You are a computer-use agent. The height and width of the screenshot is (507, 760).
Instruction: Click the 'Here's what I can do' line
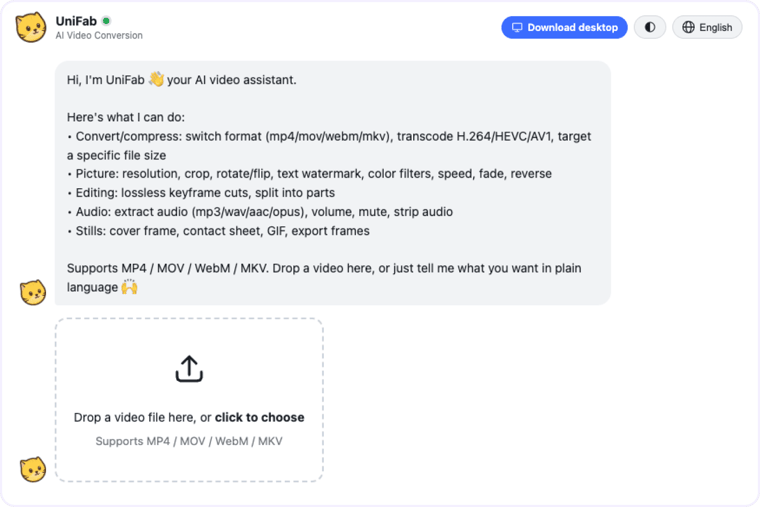[126, 117]
